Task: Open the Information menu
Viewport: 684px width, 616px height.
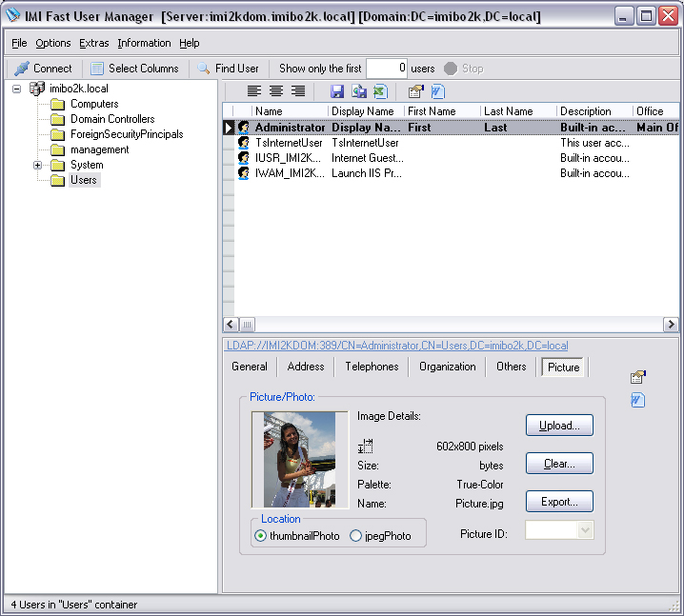Action: pos(144,43)
